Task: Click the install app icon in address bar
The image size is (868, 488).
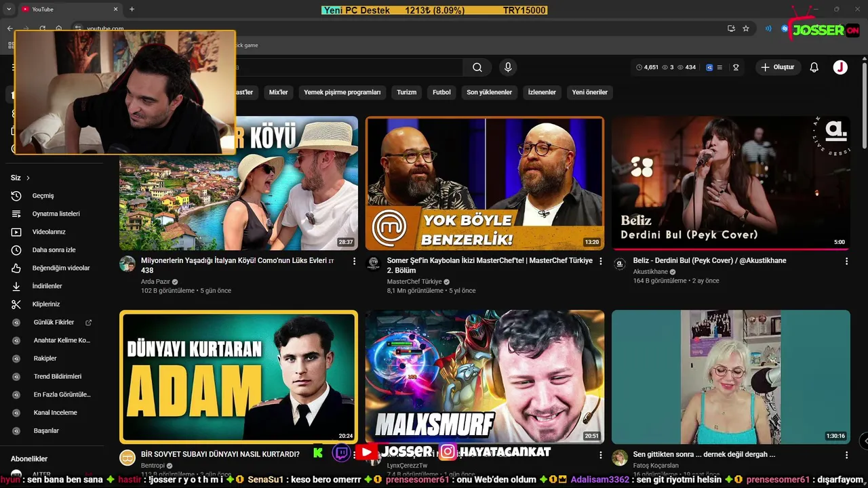Action: click(731, 28)
